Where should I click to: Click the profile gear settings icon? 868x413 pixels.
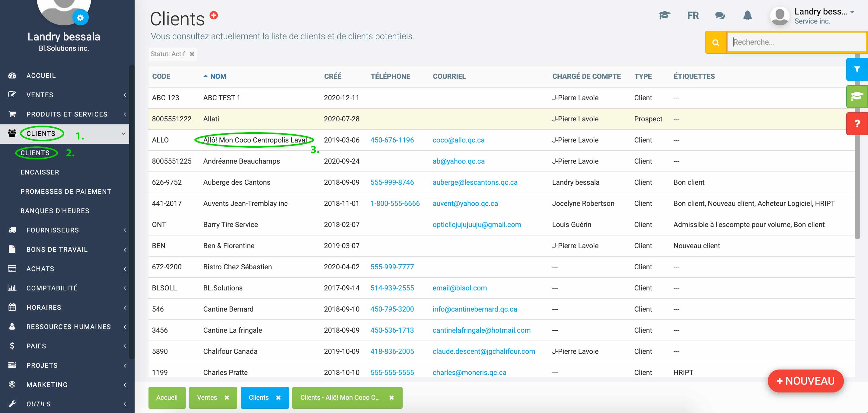click(80, 18)
